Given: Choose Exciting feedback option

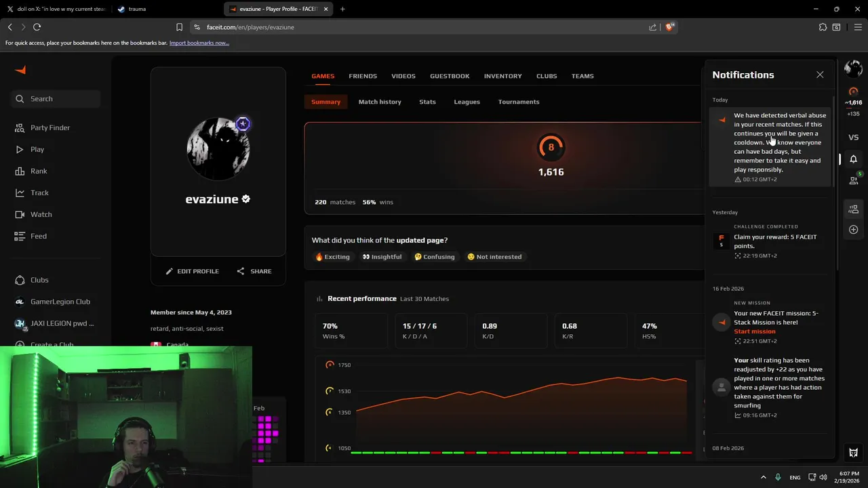Looking at the screenshot, I should click(332, 257).
